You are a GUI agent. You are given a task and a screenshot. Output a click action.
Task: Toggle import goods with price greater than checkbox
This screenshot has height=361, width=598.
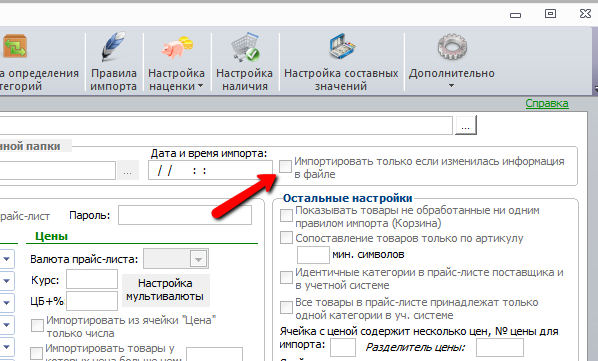coord(36,353)
